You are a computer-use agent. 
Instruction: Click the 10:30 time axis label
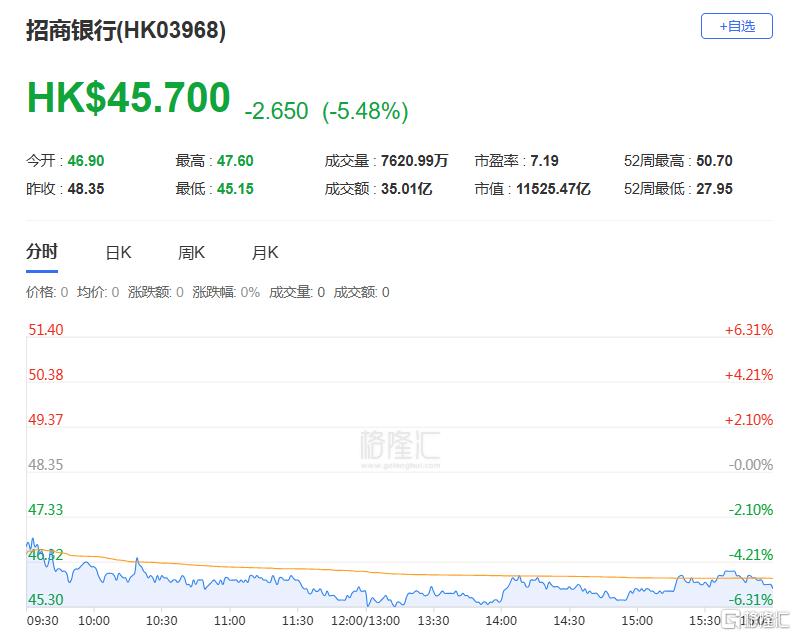(x=161, y=621)
